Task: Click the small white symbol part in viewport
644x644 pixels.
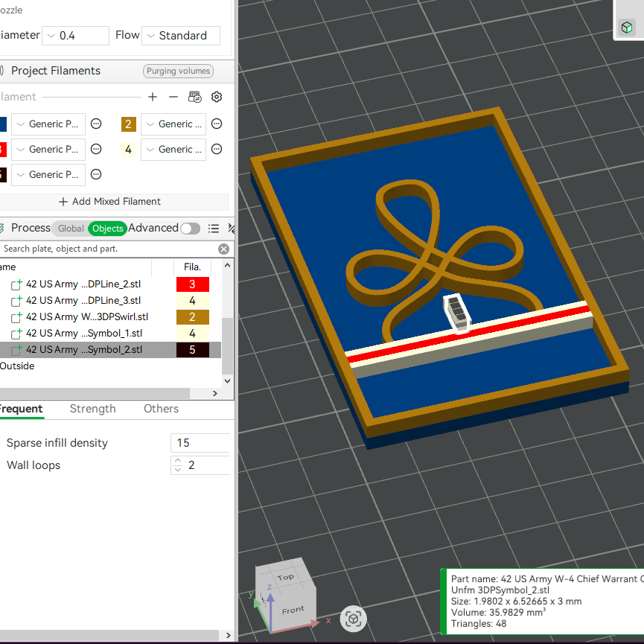Action: coord(456,312)
